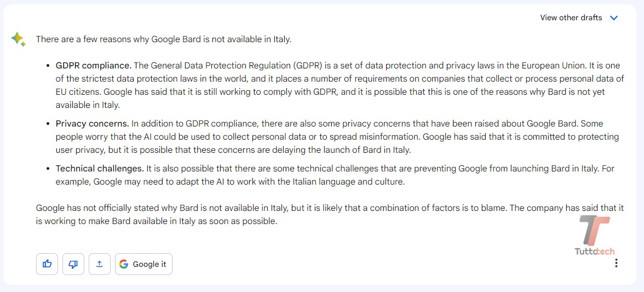The image size is (644, 292).
Task: Click the thumbs down bad response icon
Action: click(x=73, y=264)
